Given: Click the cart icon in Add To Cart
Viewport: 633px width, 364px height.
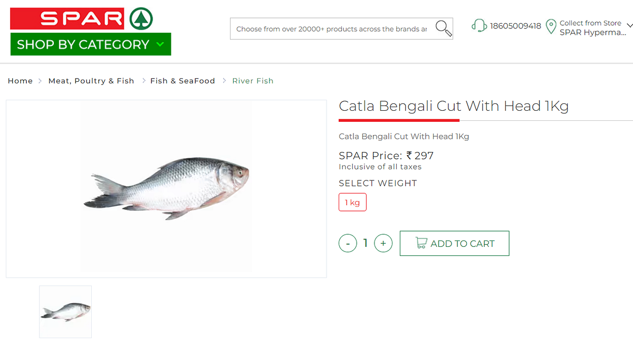Looking at the screenshot, I should (421, 243).
